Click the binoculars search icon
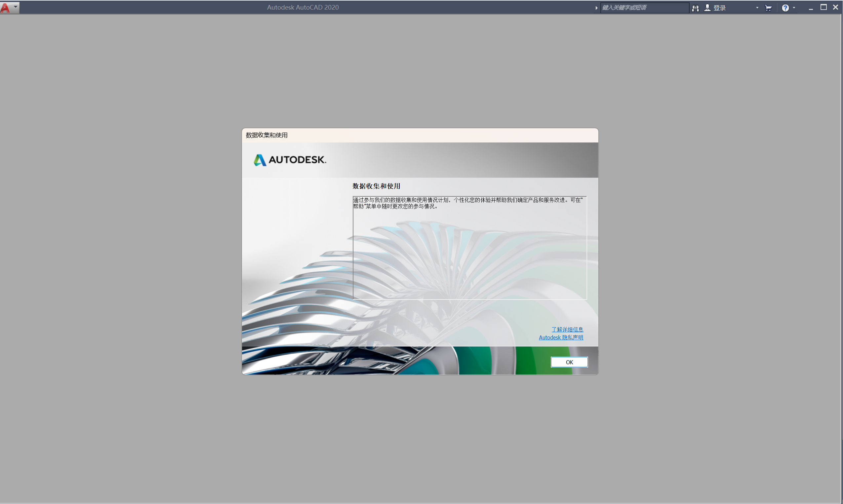Image resolution: width=843 pixels, height=504 pixels. [x=695, y=8]
